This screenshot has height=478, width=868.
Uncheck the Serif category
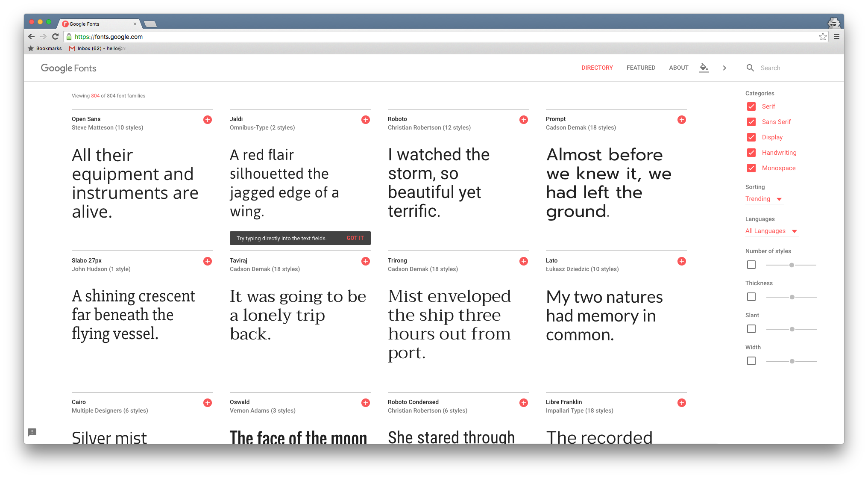point(751,106)
